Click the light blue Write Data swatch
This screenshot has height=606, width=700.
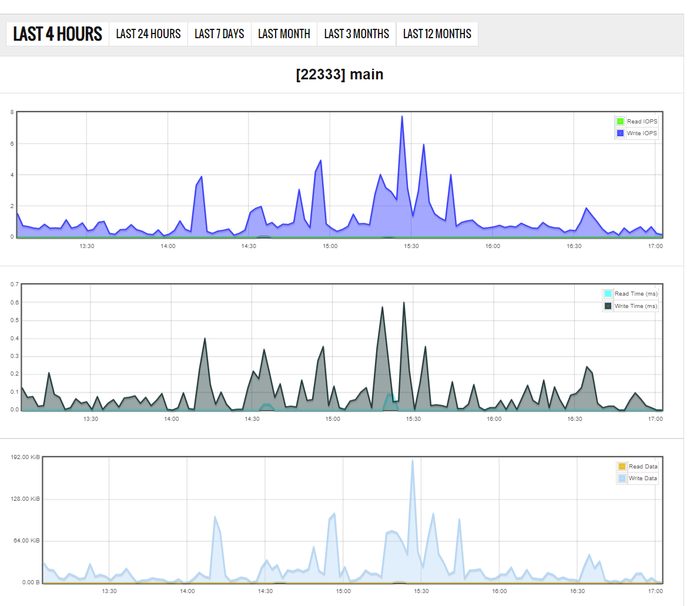(x=622, y=478)
